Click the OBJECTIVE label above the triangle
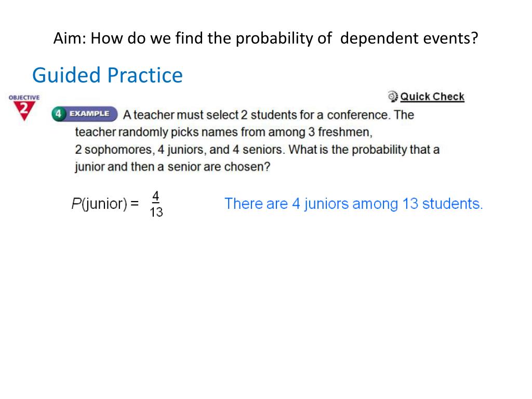 coord(24,98)
